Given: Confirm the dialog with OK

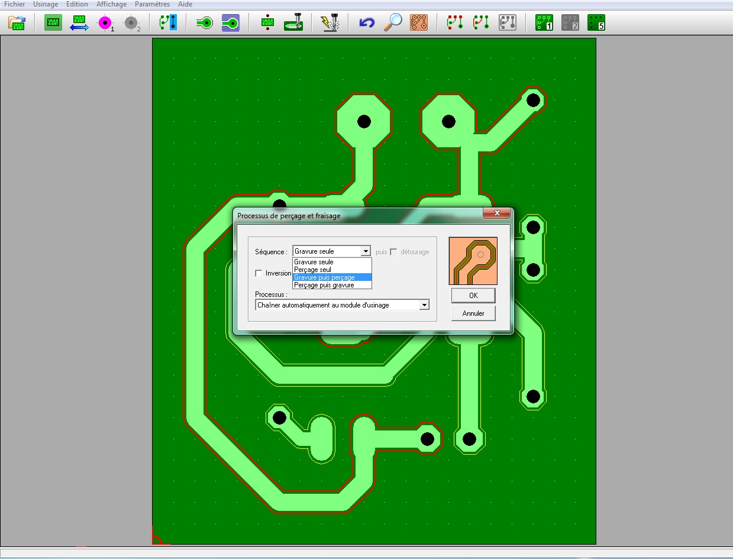Looking at the screenshot, I should tap(473, 295).
